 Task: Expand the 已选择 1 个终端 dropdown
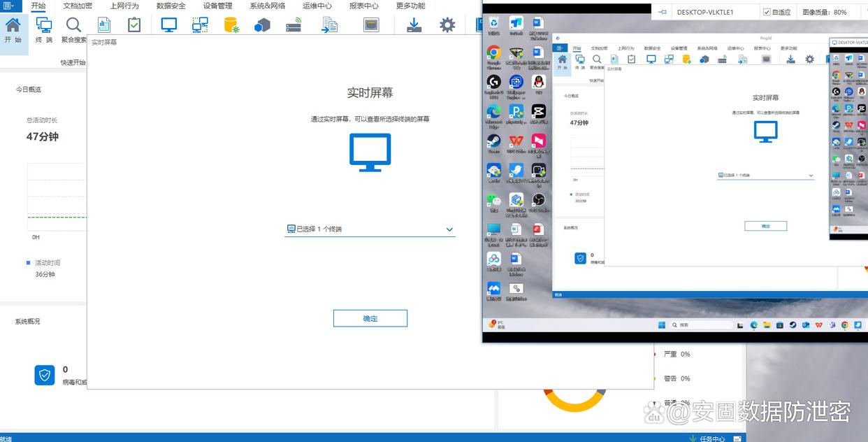pyautogui.click(x=449, y=229)
